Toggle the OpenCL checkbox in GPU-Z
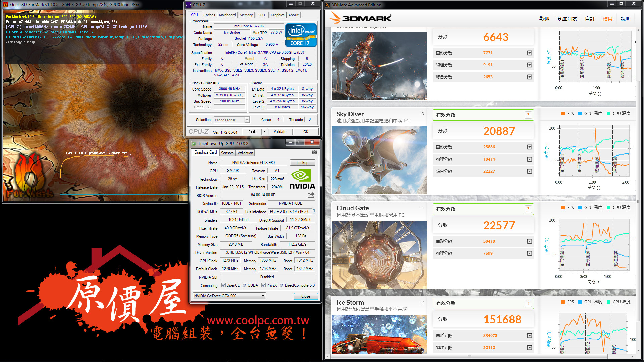The width and height of the screenshot is (644, 362). coord(223,285)
